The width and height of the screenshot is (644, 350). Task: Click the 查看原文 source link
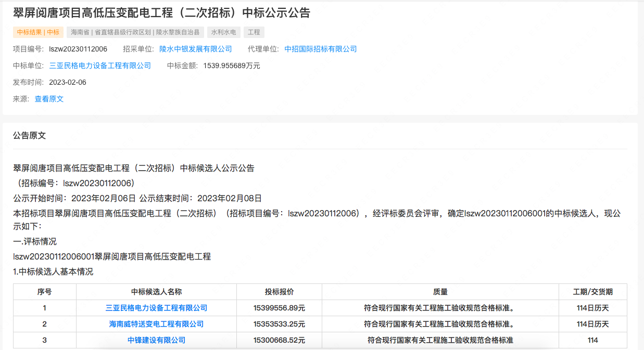coord(49,99)
